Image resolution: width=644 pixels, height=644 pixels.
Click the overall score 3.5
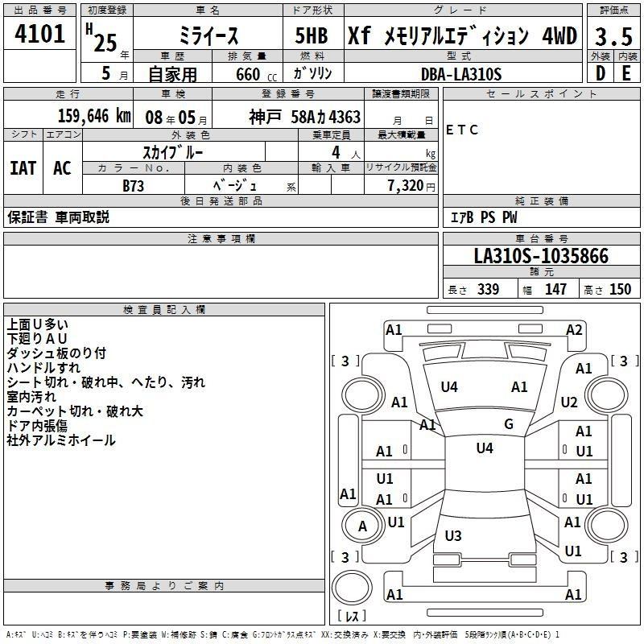(613, 36)
